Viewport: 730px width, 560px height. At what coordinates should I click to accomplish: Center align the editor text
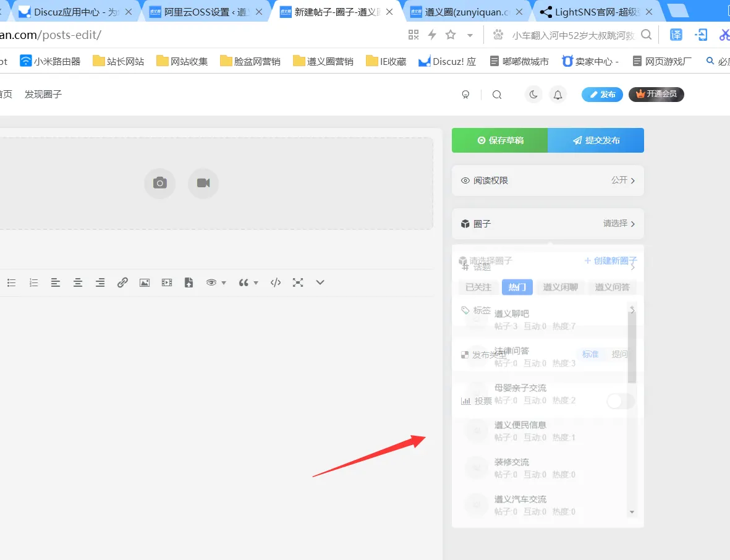78,282
